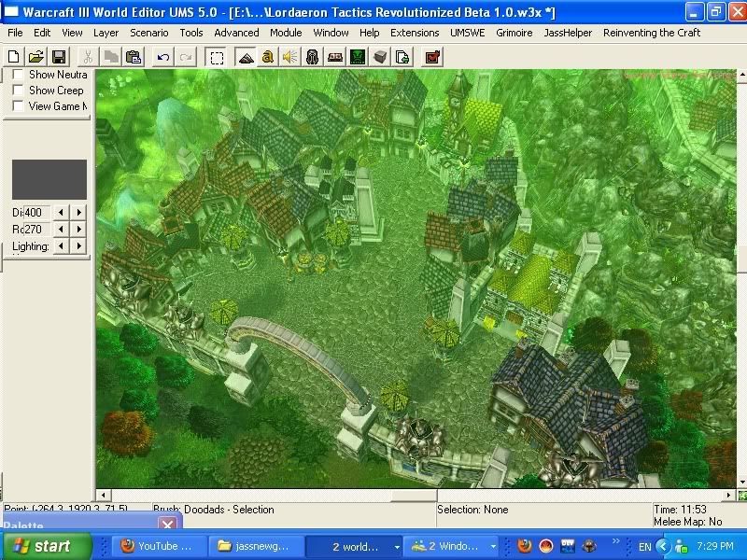The height and width of the screenshot is (560, 747).
Task: Increase the Distance value with right arrow
Action: [x=78, y=213]
